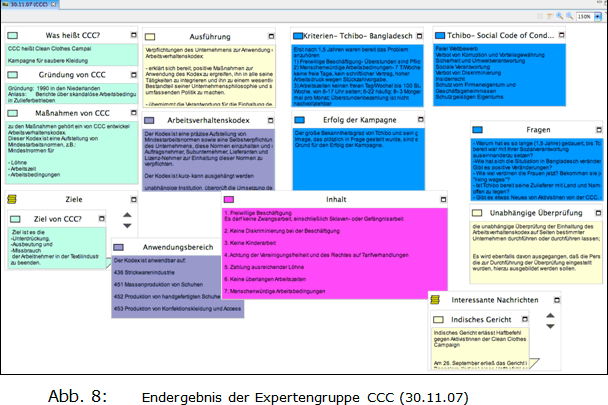The width and height of the screenshot is (608, 405).
Task: Click the yellow icon of 'Unabhängige Überprüfung' card
Action: 477,213
